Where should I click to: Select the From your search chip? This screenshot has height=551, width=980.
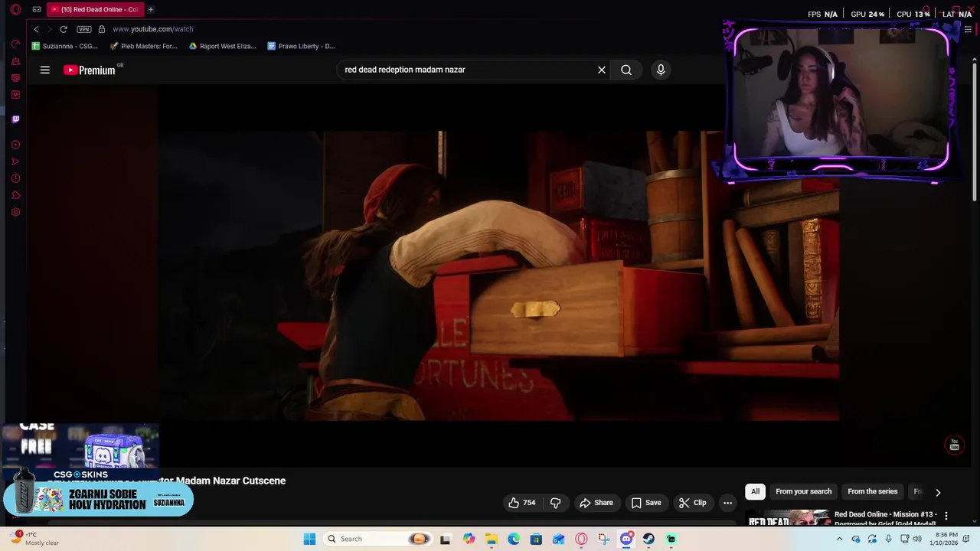point(803,491)
